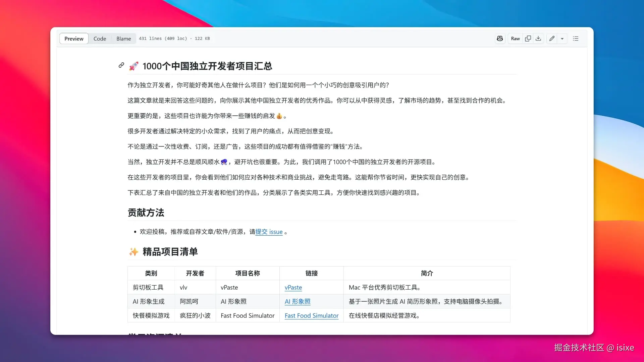Image resolution: width=644 pixels, height=362 pixels.
Task: Visit the AI 形象照 link
Action: [298, 301]
